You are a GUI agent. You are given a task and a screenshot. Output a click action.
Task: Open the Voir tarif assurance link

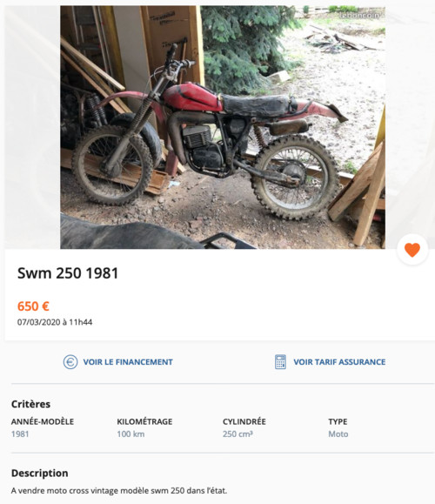pos(339,362)
